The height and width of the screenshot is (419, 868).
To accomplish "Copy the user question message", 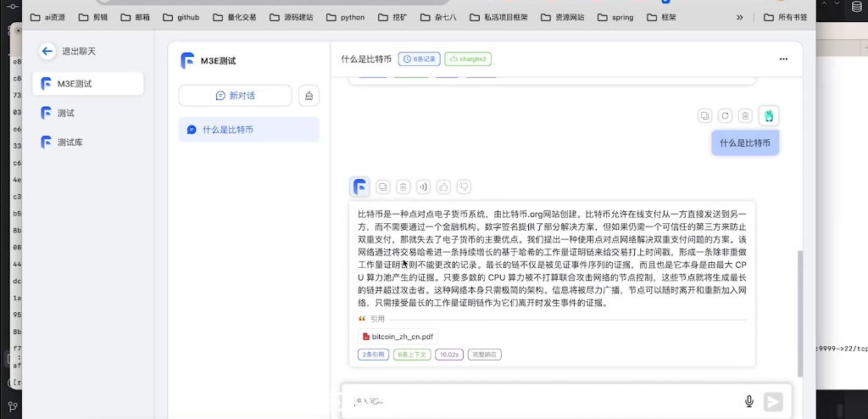I will tap(704, 116).
